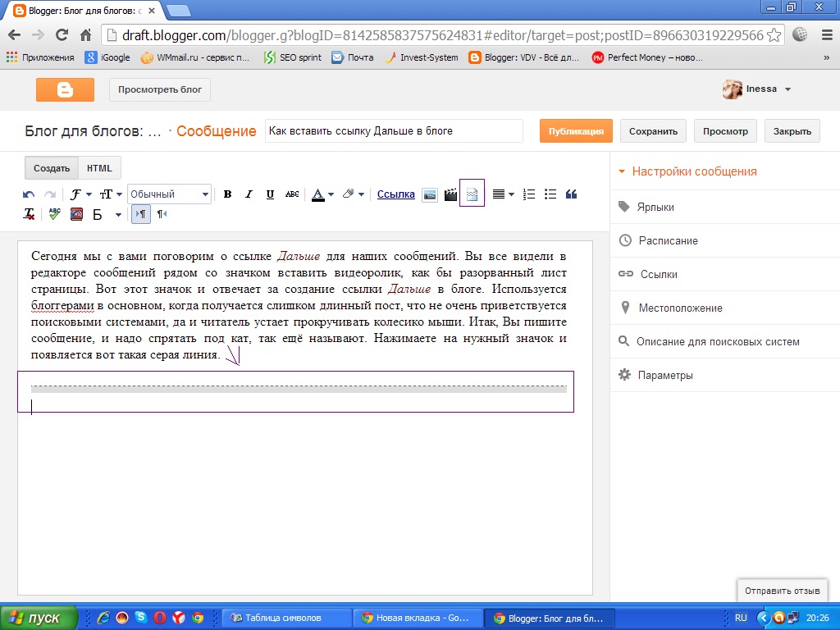
Task: Set left-to-right text direction
Action: click(x=140, y=214)
